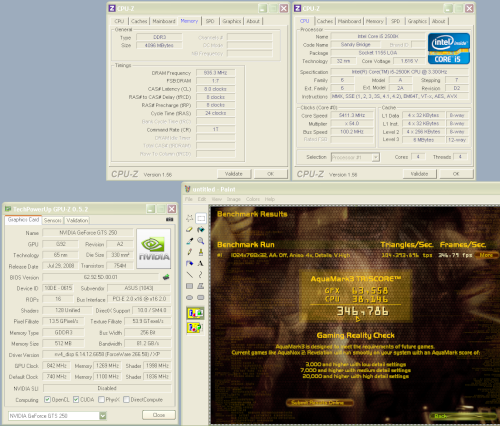Viewport: 500px width, 426px height.
Task: Click the BIOS Version field in GPU-Z
Action: coord(100,277)
